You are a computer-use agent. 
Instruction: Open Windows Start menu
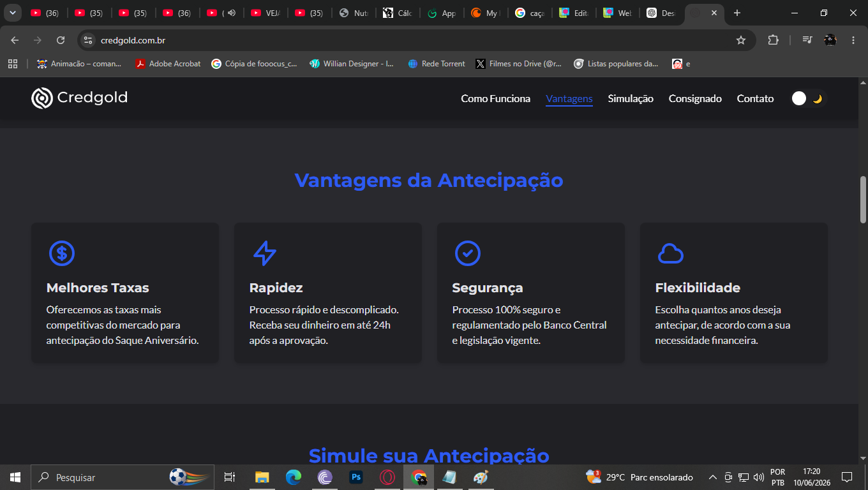pyautogui.click(x=15, y=477)
